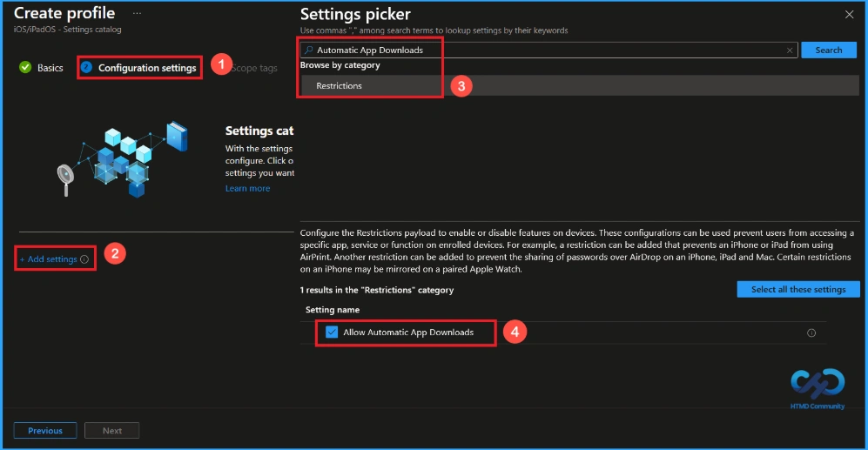Click the Setting name column header
The width and height of the screenshot is (868, 450).
point(333,309)
